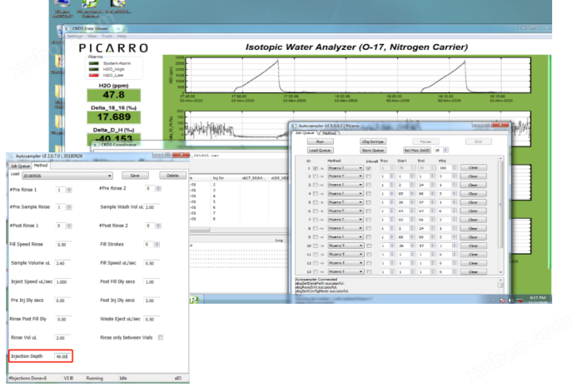
Task: Click the Autosampler UI 3.0.0.2 window title icon
Action: [x=294, y=127]
